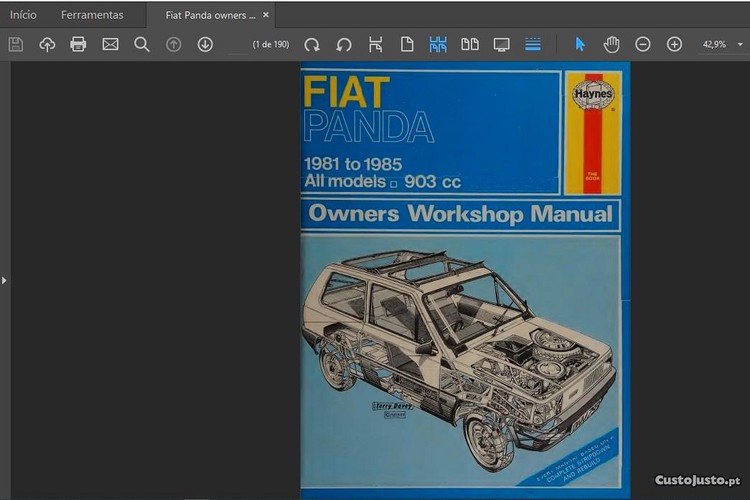Close the Fiat Panda document tab
Screen dimensions: 750x500
[266, 15]
